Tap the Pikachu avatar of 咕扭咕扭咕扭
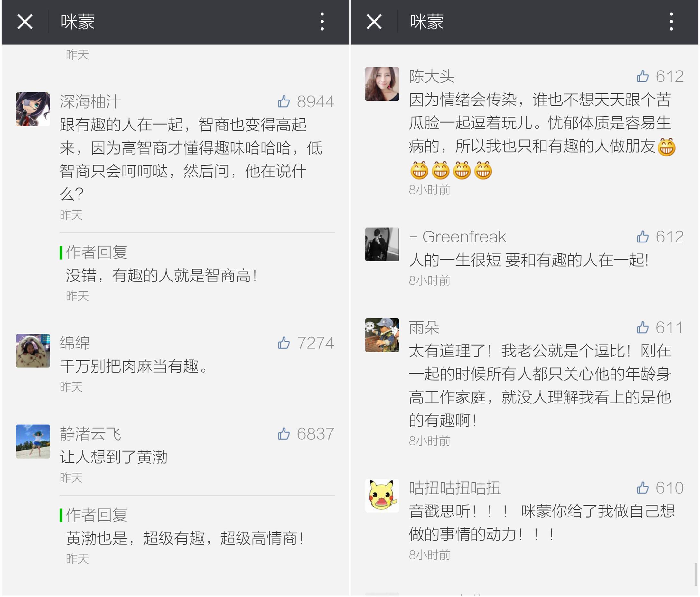Viewport: 700px width, 597px height. click(382, 495)
